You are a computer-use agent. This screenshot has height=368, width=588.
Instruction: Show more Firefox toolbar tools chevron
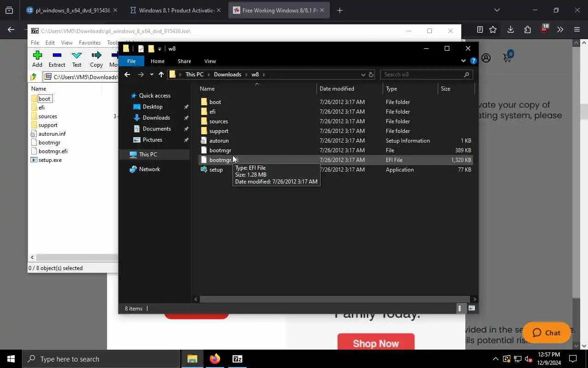[560, 29]
